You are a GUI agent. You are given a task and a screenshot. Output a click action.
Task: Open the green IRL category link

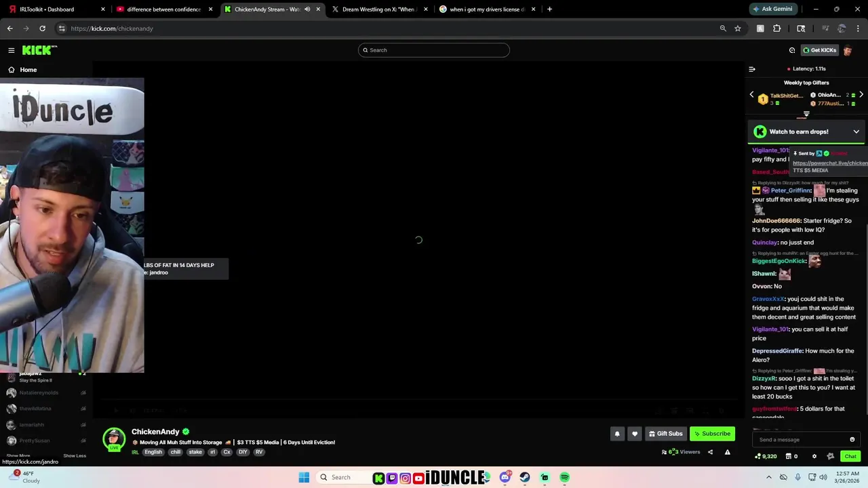(135, 452)
